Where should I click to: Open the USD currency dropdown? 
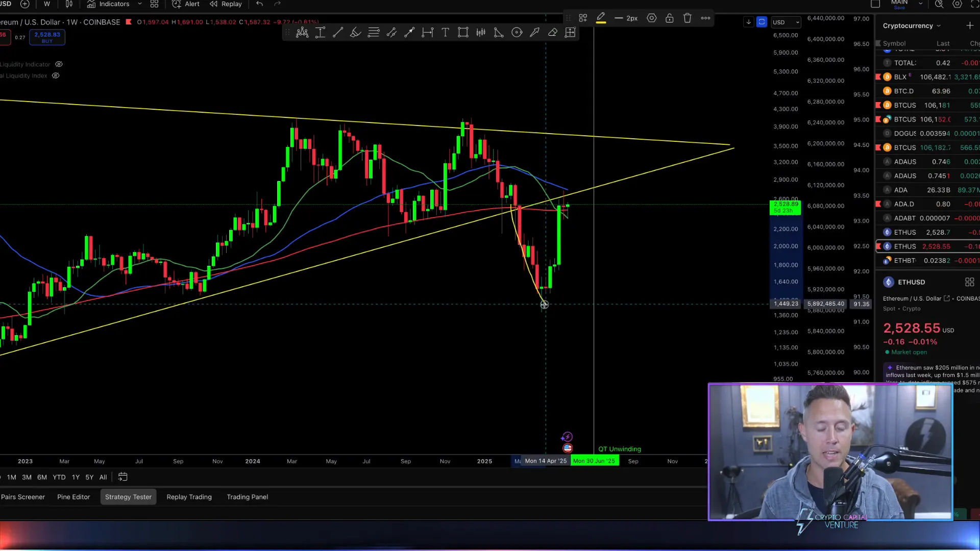pos(786,22)
